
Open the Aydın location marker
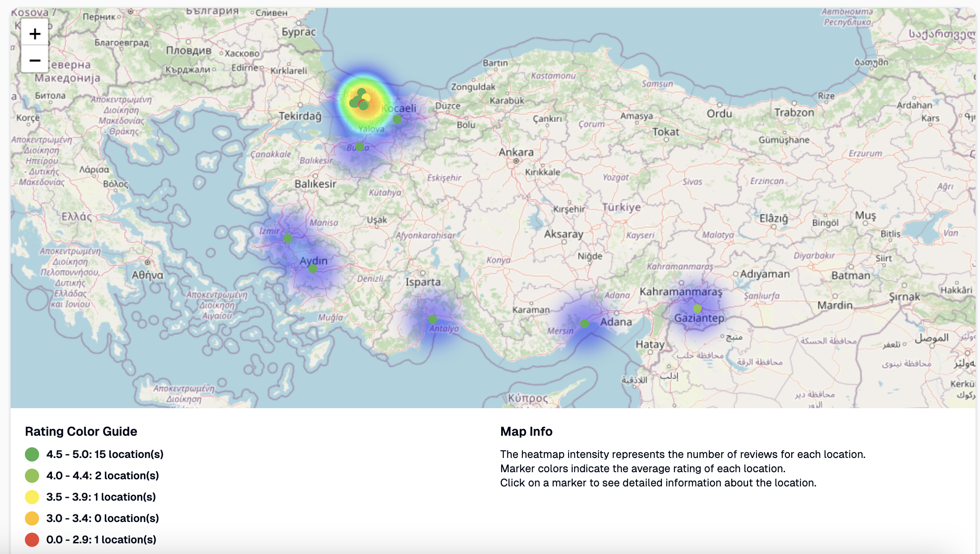tap(313, 269)
